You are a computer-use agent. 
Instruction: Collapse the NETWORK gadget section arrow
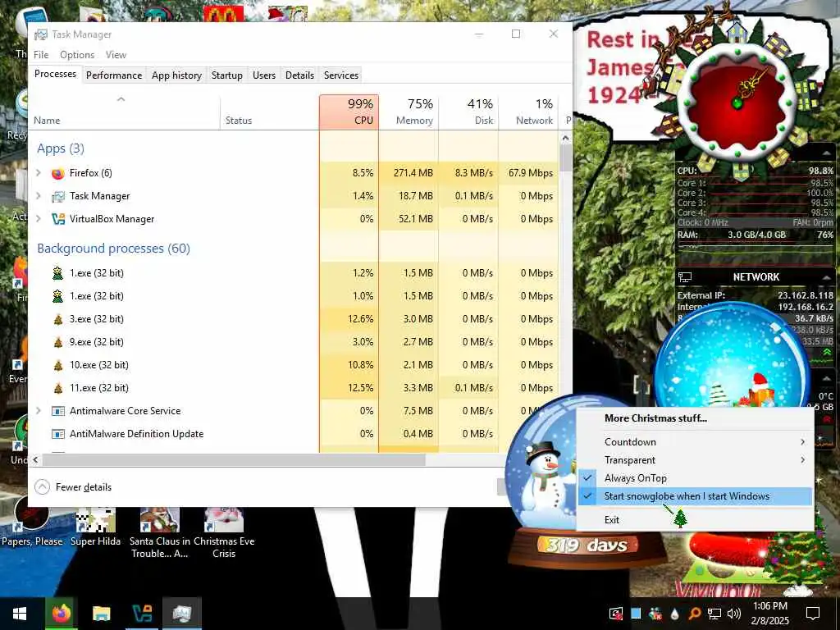tap(827, 277)
